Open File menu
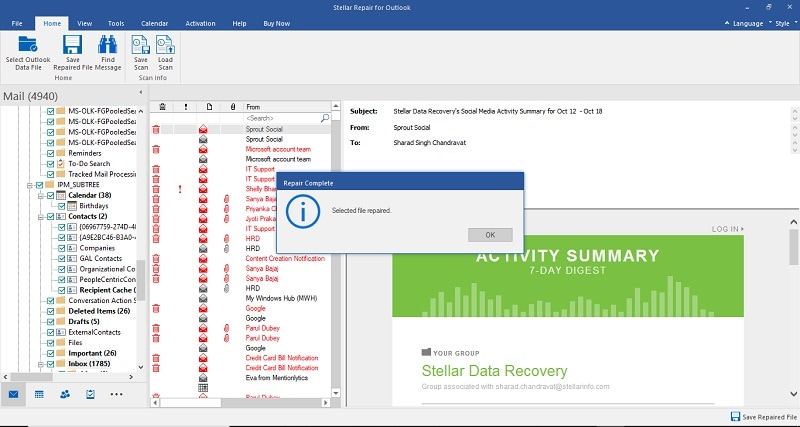Viewport: 800px width, 427px height. [x=17, y=23]
